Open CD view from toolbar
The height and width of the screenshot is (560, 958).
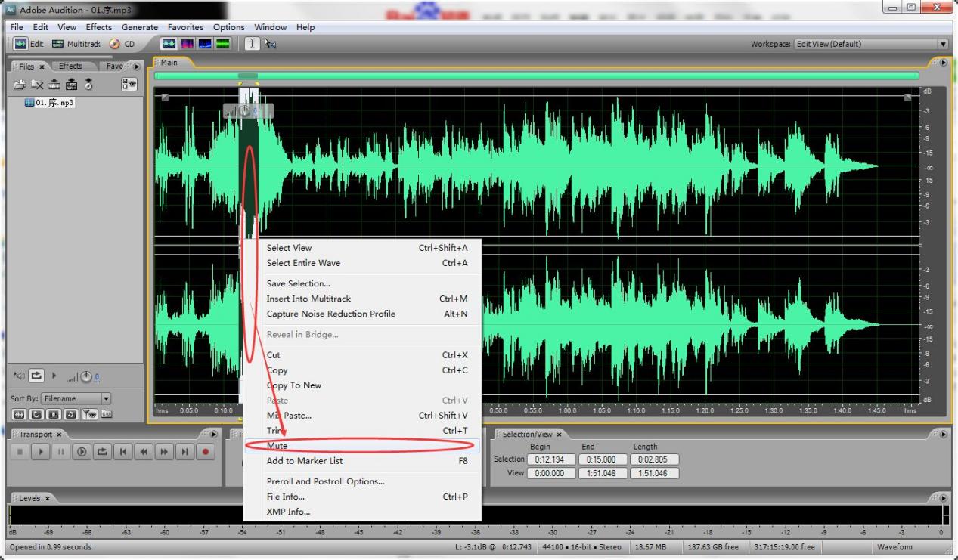122,44
